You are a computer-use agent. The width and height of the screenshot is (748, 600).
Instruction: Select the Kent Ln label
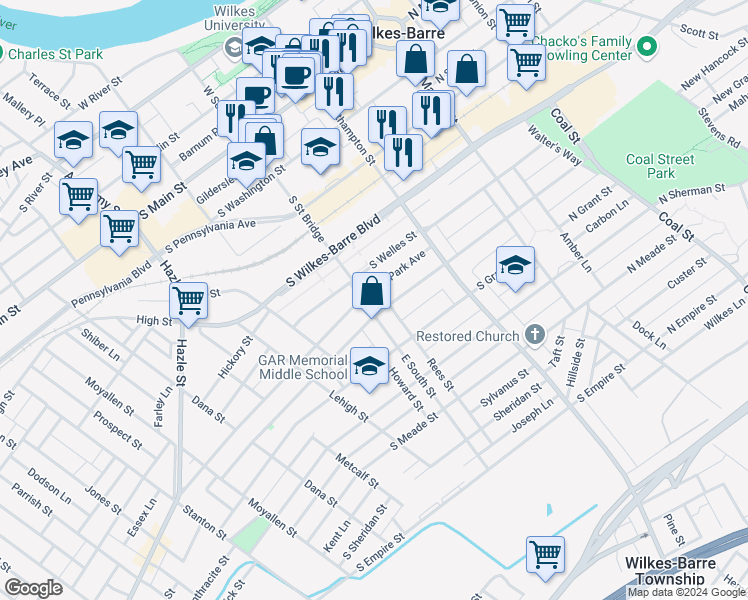point(337,536)
